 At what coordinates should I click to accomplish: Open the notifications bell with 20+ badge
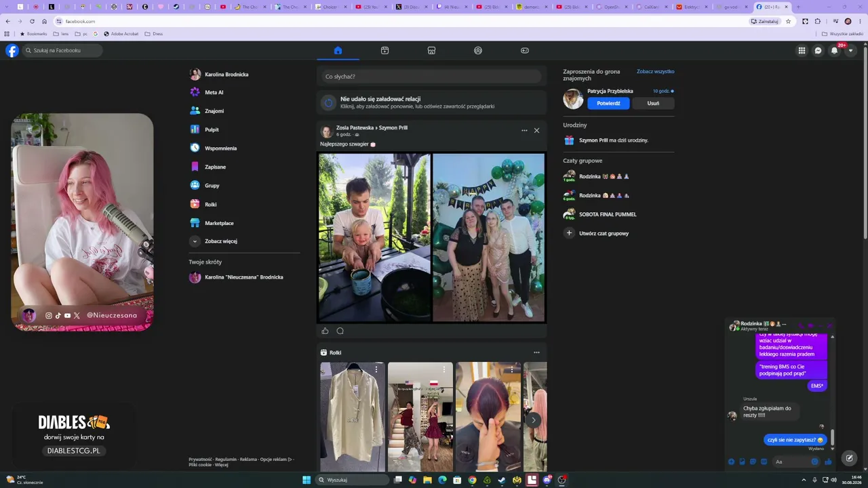coord(835,50)
